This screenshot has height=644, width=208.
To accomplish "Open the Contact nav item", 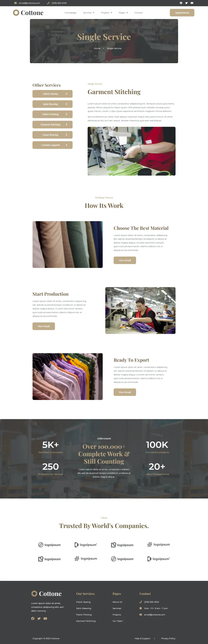I will pos(138,13).
